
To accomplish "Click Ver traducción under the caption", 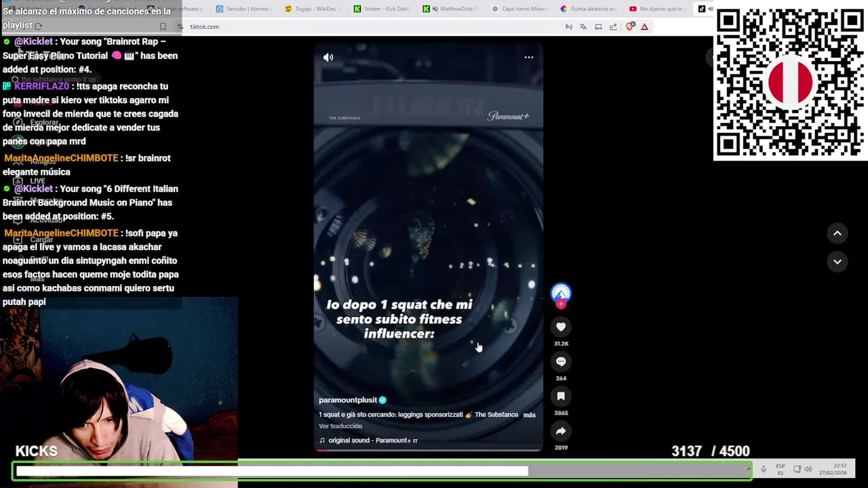I will pyautogui.click(x=340, y=426).
